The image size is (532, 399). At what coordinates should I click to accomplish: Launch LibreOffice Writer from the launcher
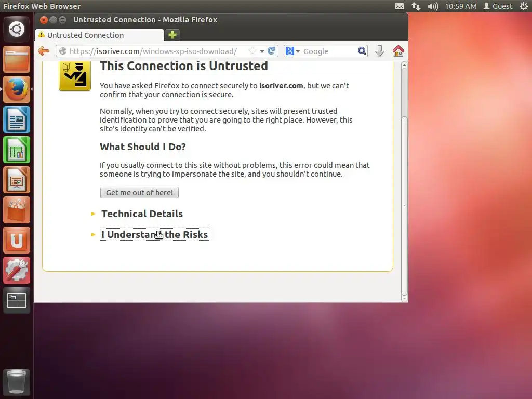(x=17, y=119)
